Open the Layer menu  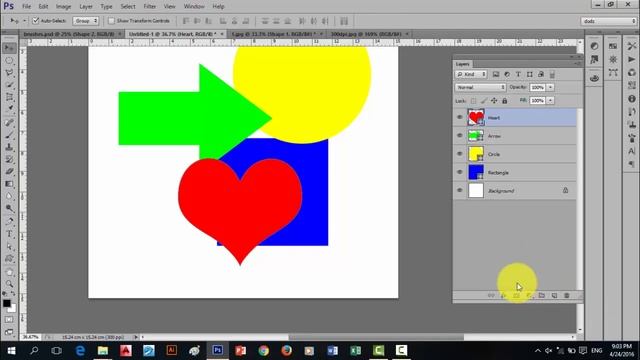click(86, 7)
